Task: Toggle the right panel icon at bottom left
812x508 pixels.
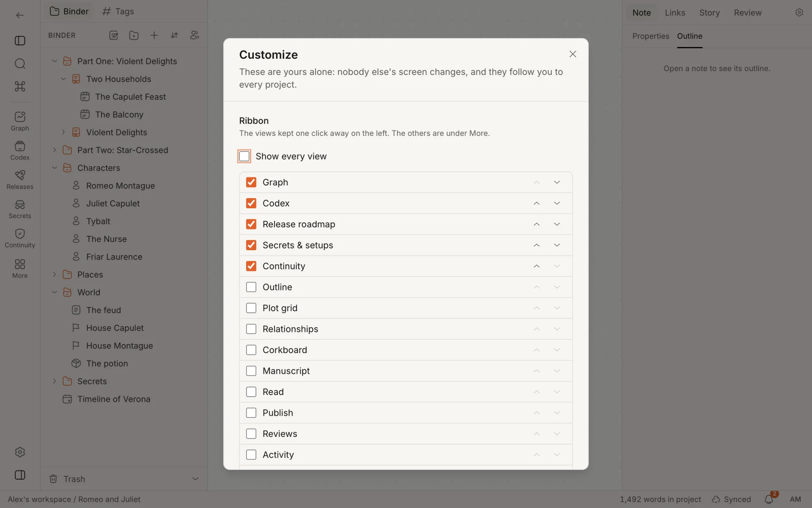Action: click(20, 475)
